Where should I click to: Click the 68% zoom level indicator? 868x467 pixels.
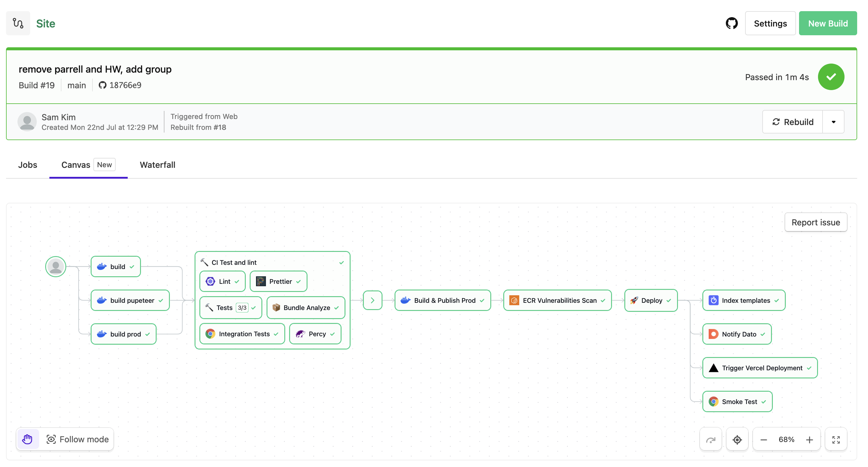tap(786, 439)
